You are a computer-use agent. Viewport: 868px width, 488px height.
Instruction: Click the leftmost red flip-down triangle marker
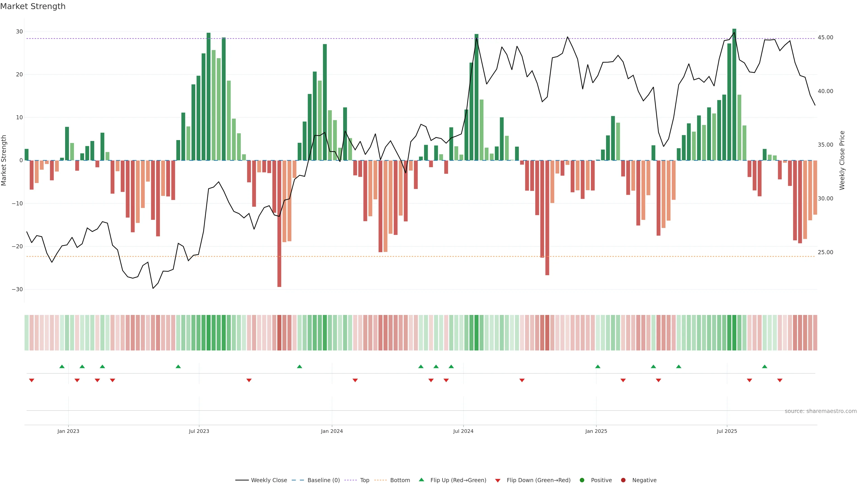32,380
